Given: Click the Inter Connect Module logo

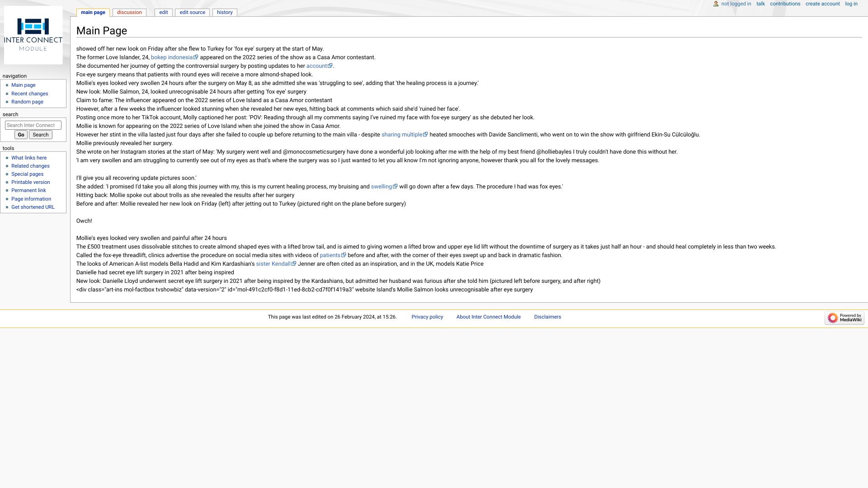Looking at the screenshot, I should point(33,35).
